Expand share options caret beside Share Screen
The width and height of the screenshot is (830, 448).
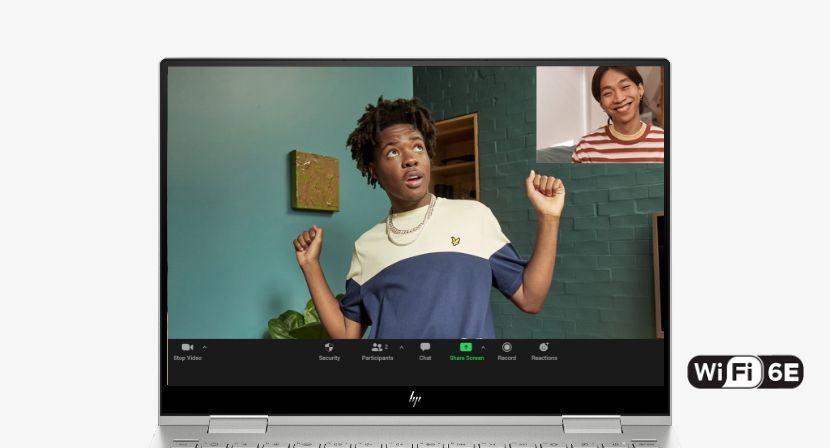tap(483, 347)
